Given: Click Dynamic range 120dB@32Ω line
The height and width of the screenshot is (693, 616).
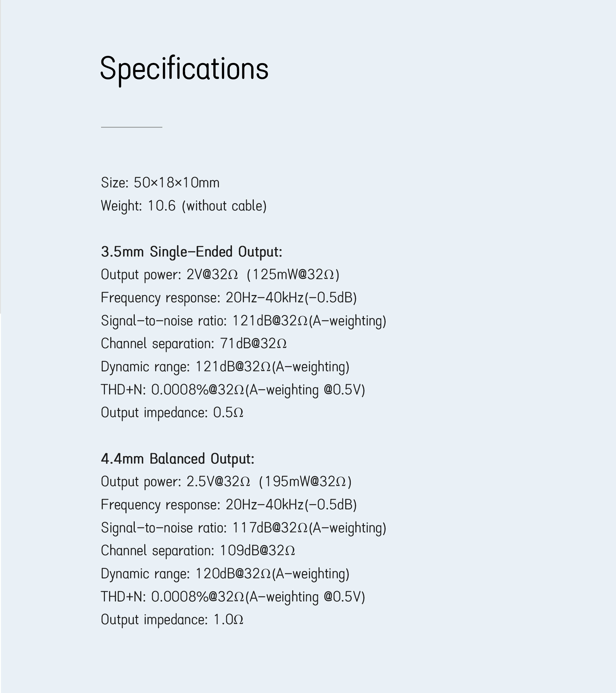Looking at the screenshot, I should 225,574.
